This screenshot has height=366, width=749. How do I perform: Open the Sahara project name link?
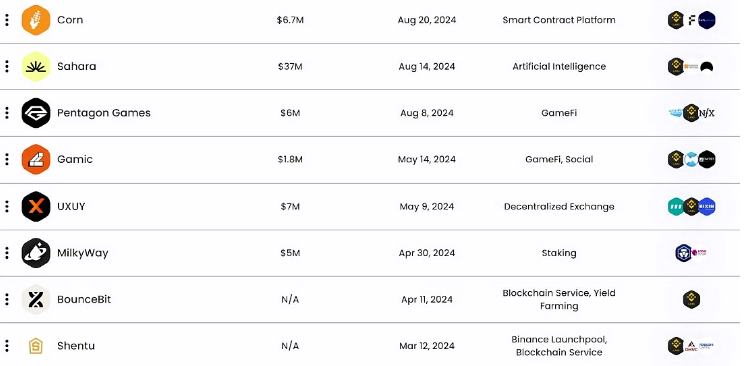[76, 66]
